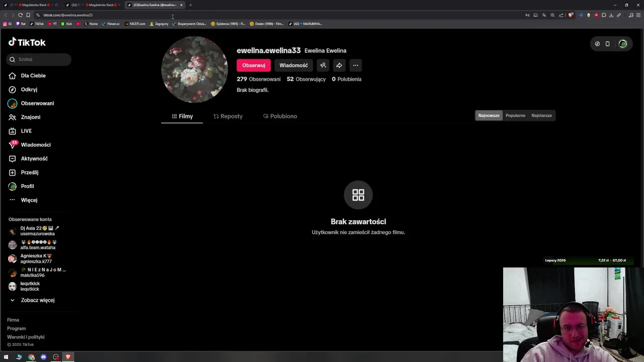This screenshot has height=362, width=644.
Task: Click Warunki i polityki footer link
Action: (x=26, y=337)
